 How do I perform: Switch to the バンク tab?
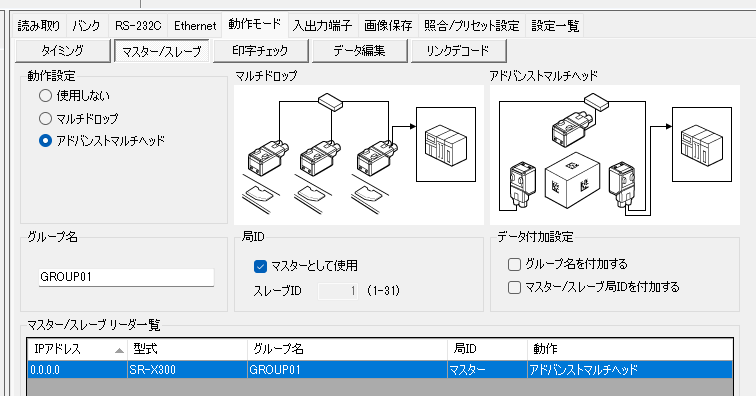pyautogui.click(x=86, y=26)
